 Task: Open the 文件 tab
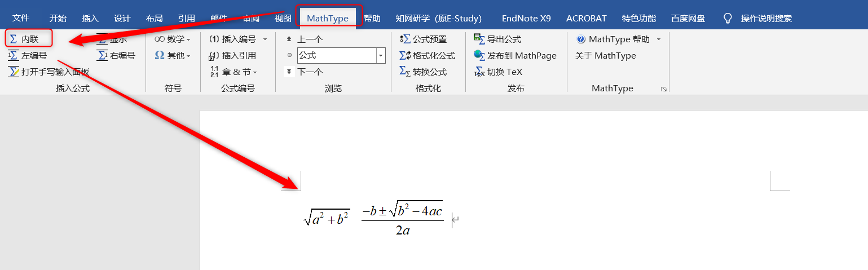(x=21, y=18)
